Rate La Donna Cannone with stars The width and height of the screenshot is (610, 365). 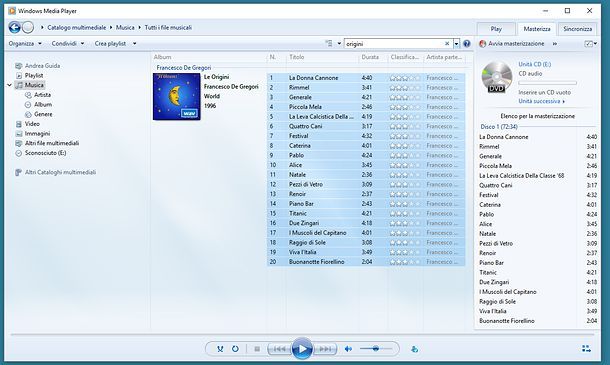405,78
